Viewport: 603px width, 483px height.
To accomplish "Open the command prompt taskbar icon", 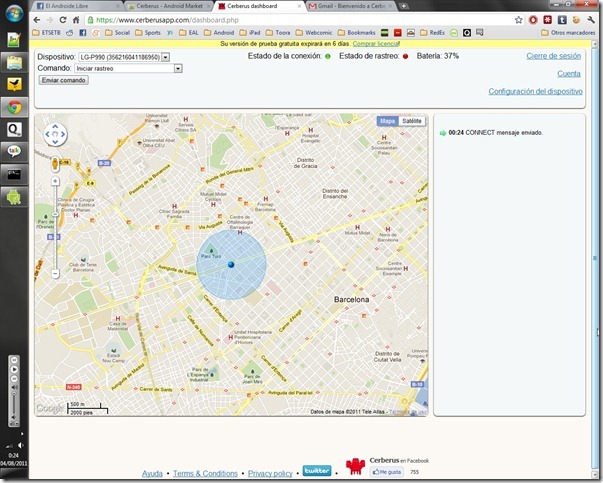I will (14, 174).
